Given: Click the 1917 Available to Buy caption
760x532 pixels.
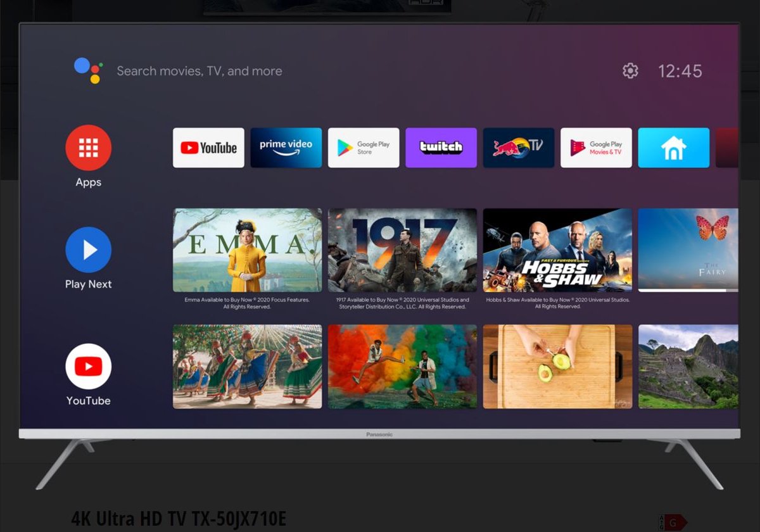Looking at the screenshot, I should 402,303.
